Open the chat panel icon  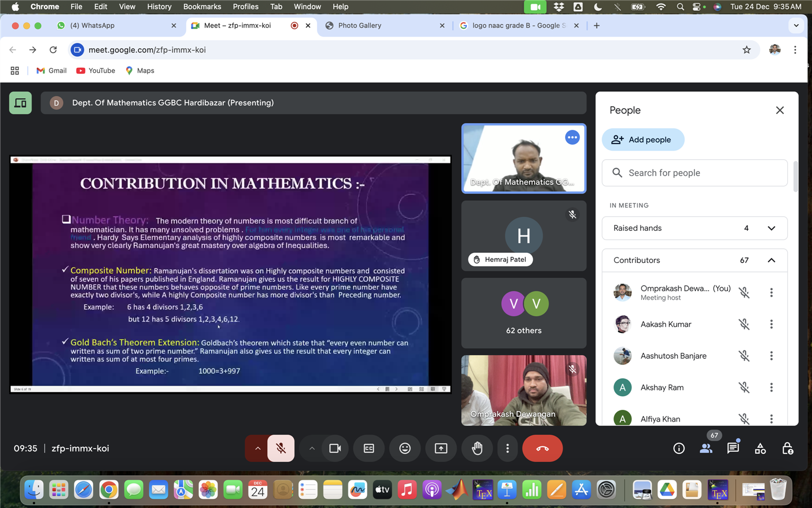(x=733, y=448)
